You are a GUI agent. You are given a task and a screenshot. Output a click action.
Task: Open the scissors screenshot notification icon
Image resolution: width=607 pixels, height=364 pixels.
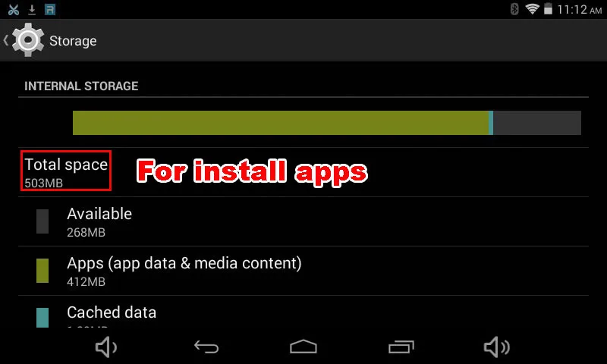[14, 10]
